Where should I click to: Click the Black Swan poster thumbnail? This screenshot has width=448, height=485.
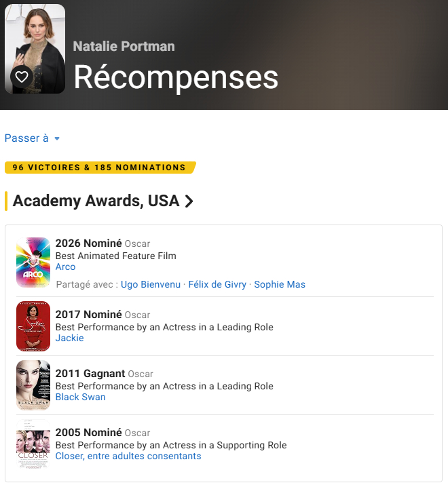[33, 385]
